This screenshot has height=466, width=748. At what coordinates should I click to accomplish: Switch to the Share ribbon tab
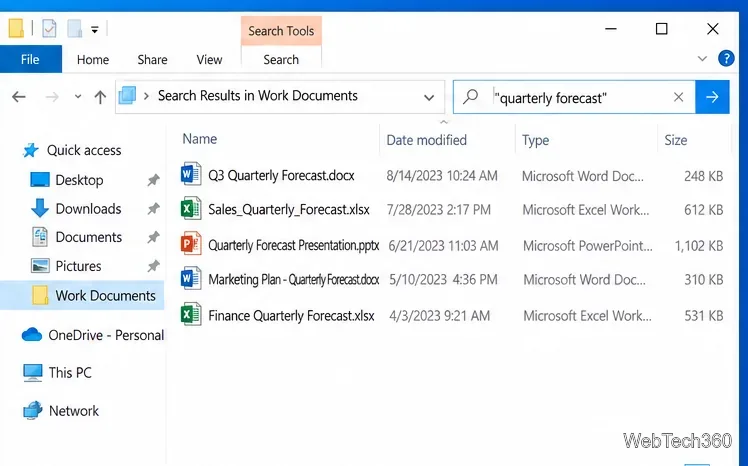tap(152, 60)
